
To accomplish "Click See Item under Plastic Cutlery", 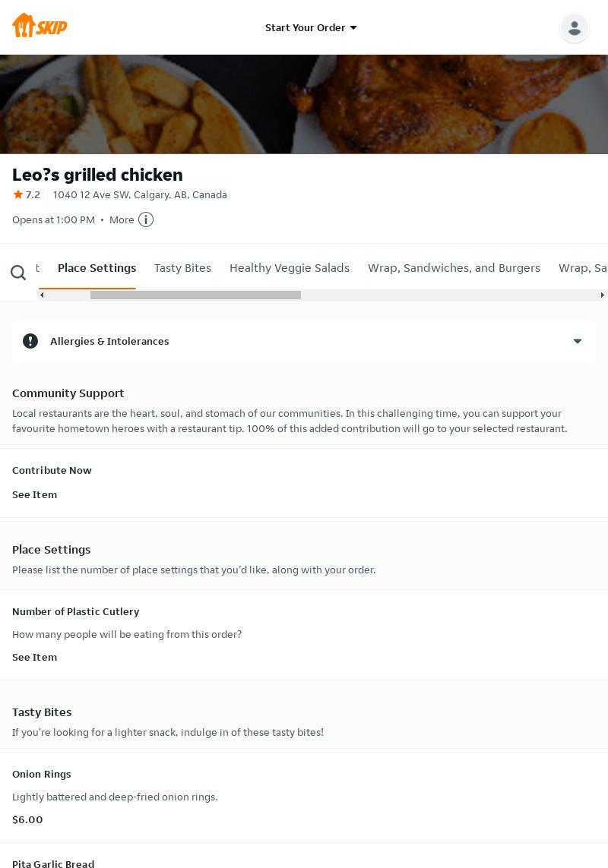I will [x=34, y=657].
